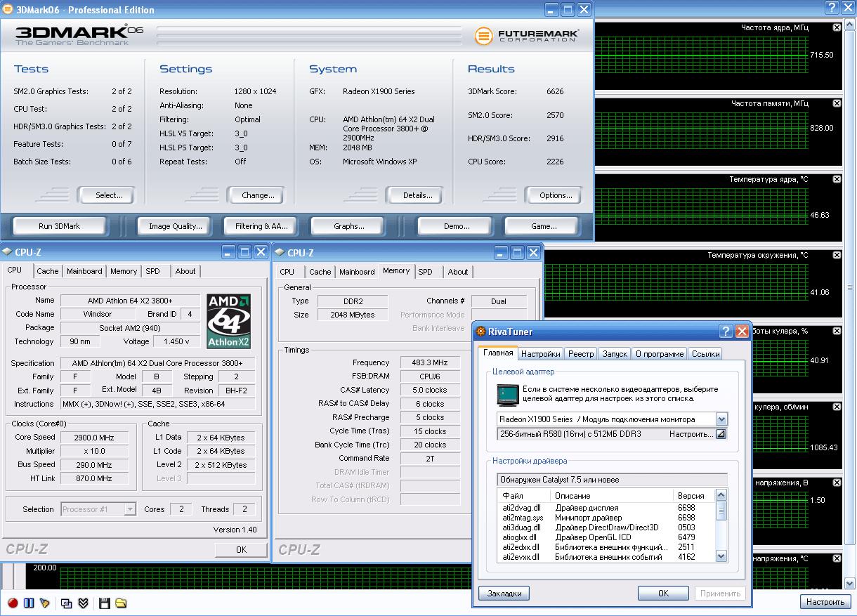Click OK in RivaTuner dialog
This screenshot has width=857, height=616.
663,594
